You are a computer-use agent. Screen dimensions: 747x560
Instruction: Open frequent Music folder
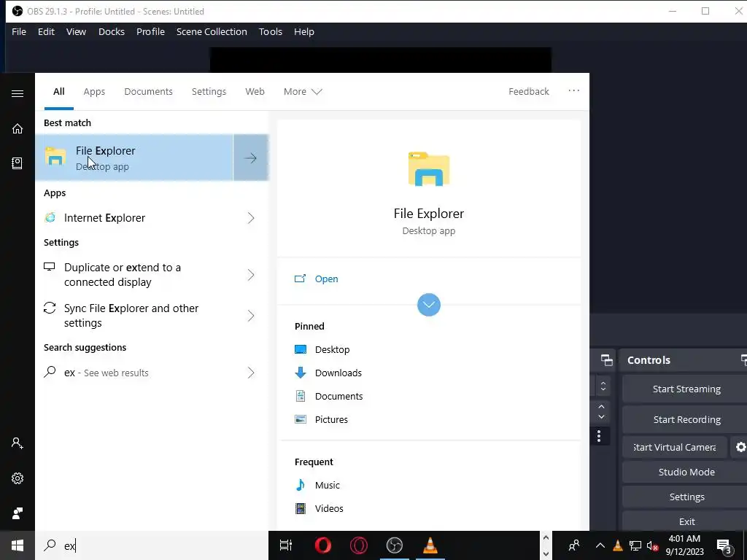[x=317, y=485]
